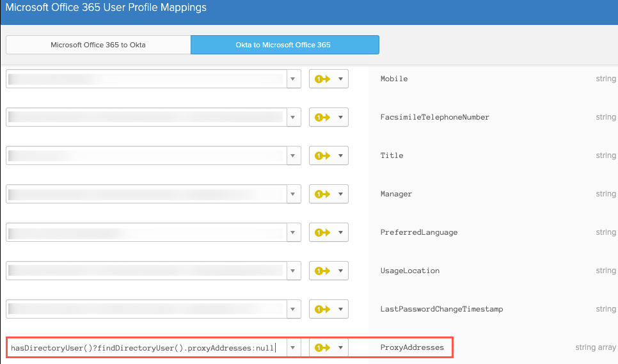Click mapping arrow icon for PreferredLanguage
This screenshot has width=618, height=364.
coord(322,233)
